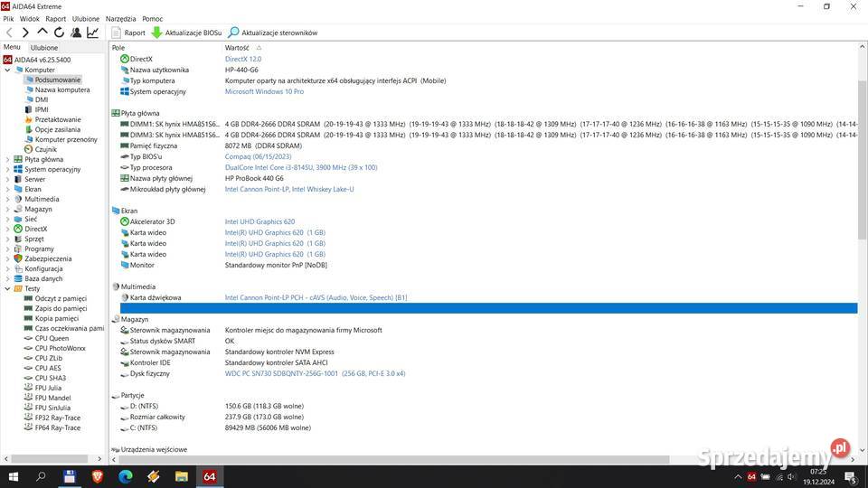This screenshot has height=488, width=868.
Task: Show hidden system tray icons
Action: tap(738, 477)
